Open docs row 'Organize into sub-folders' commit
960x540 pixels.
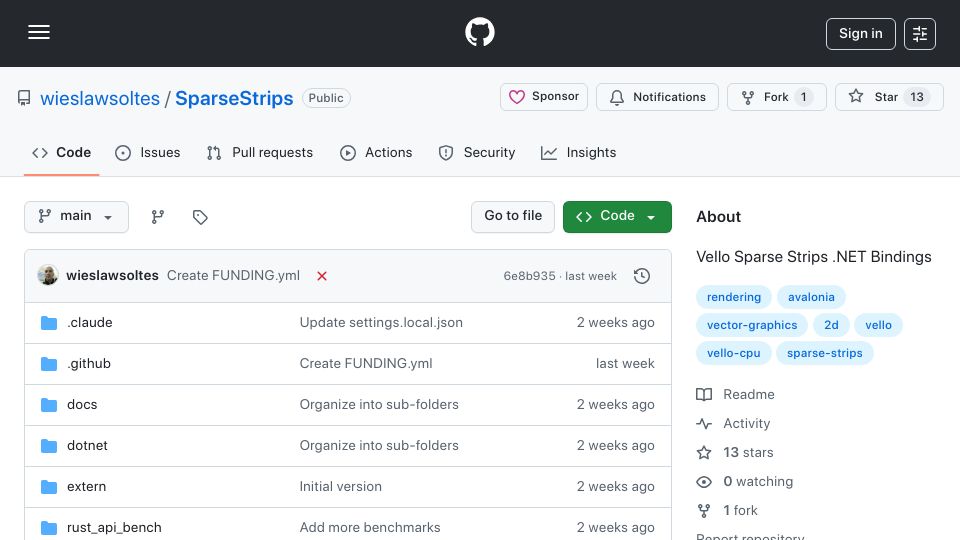tap(379, 405)
